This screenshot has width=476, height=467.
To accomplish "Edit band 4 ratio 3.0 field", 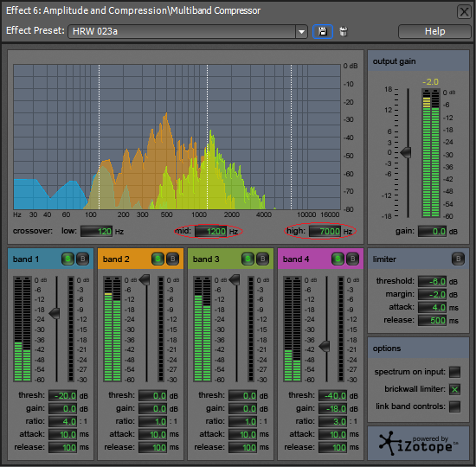I will (x=332, y=421).
